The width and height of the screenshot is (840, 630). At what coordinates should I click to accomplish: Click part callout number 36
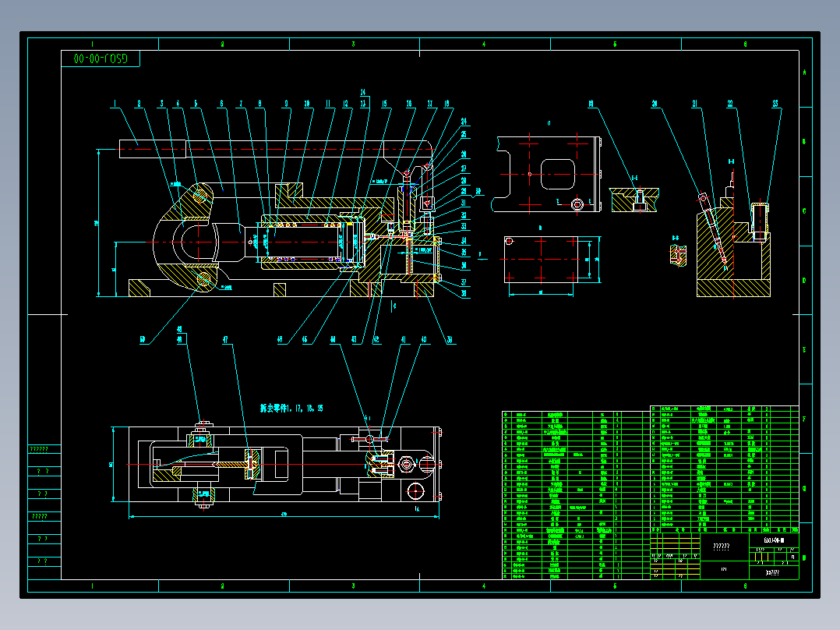coord(464,265)
